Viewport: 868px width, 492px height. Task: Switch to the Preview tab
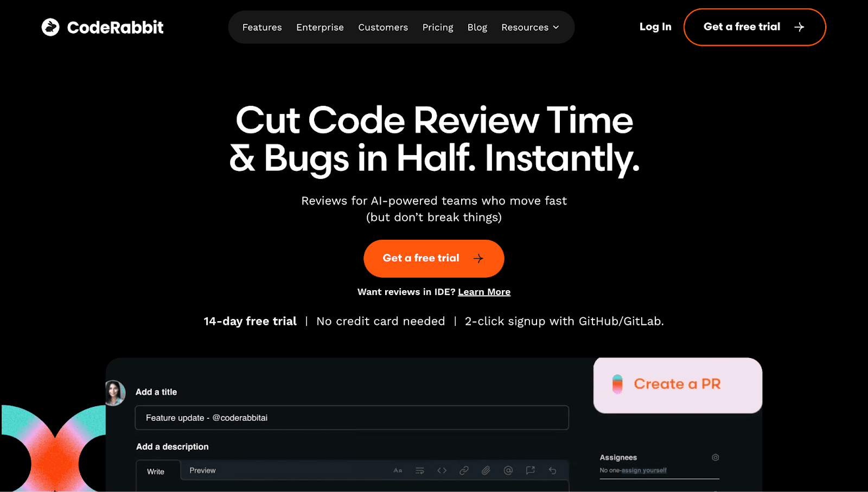click(202, 470)
